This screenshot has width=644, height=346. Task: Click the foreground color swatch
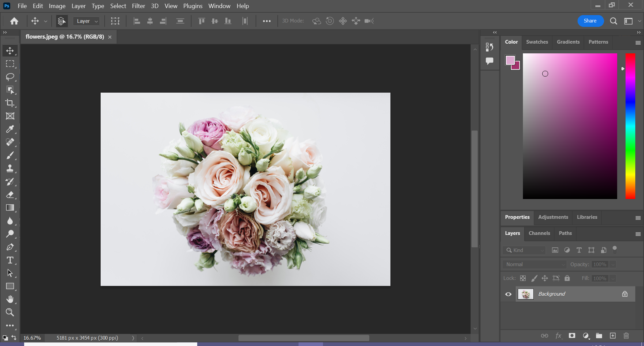click(x=510, y=60)
